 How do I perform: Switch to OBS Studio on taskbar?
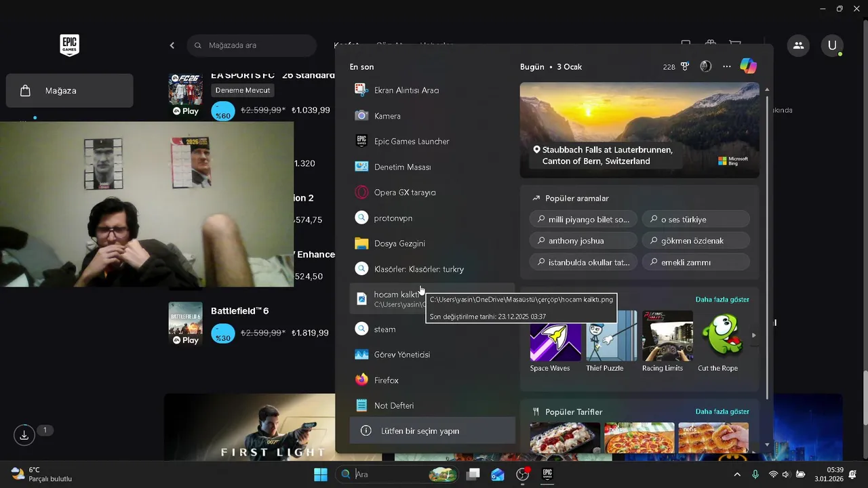[522, 474]
